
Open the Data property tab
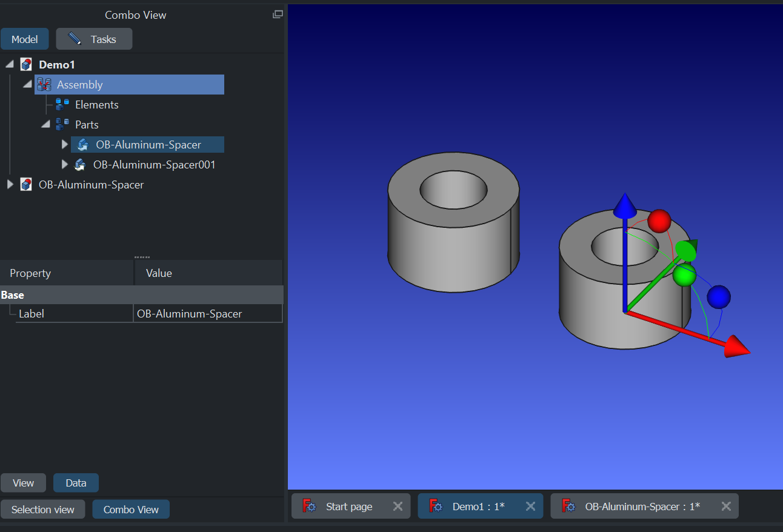(x=76, y=483)
